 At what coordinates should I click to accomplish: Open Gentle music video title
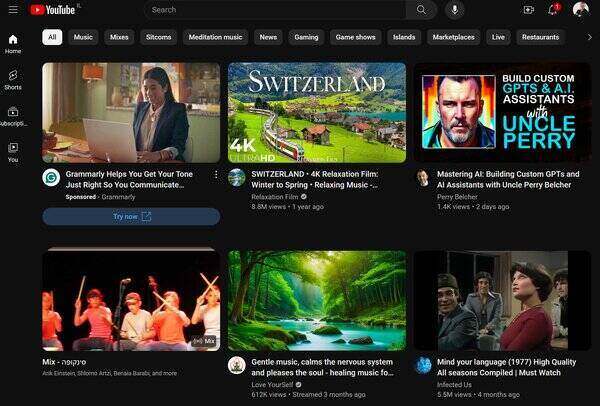click(x=322, y=367)
